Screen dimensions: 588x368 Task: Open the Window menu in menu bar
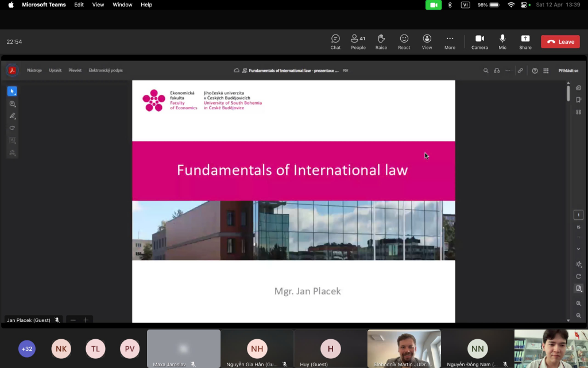click(x=122, y=5)
